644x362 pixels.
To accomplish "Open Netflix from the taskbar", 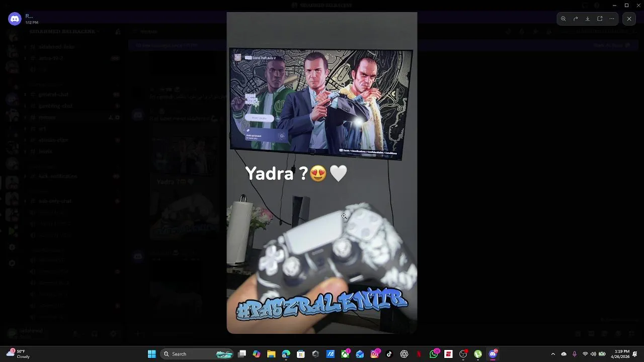I will point(419,354).
